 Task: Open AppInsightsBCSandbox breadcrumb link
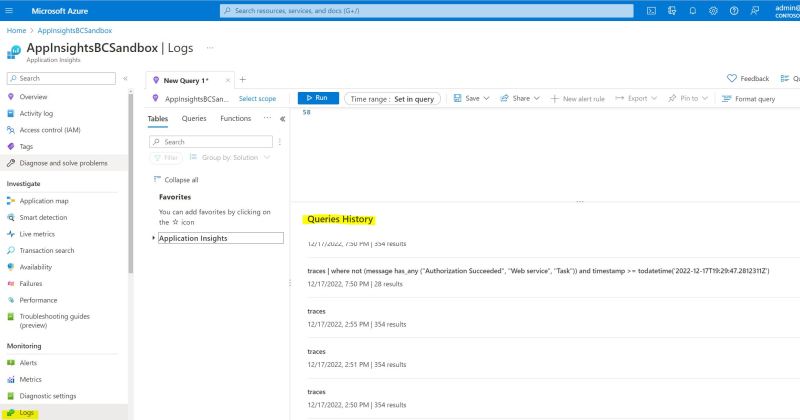point(75,31)
